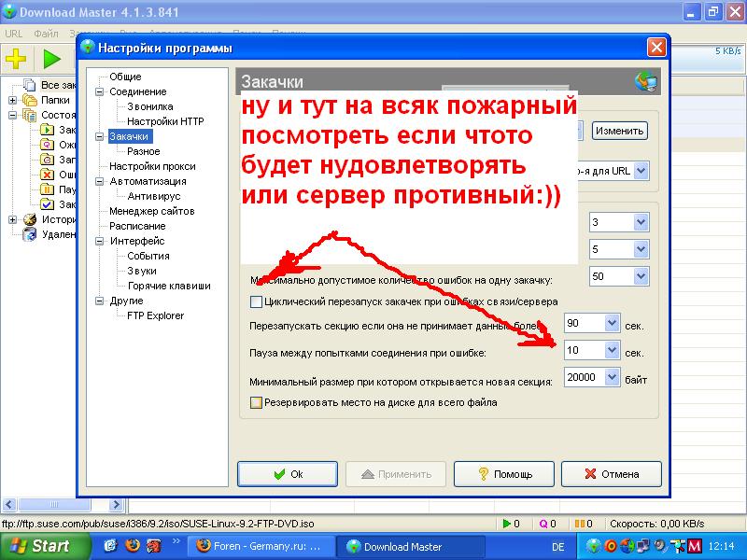The height and width of the screenshot is (560, 747).
Task: Tick 'Резервировать место на диске' checkbox
Action: click(256, 403)
